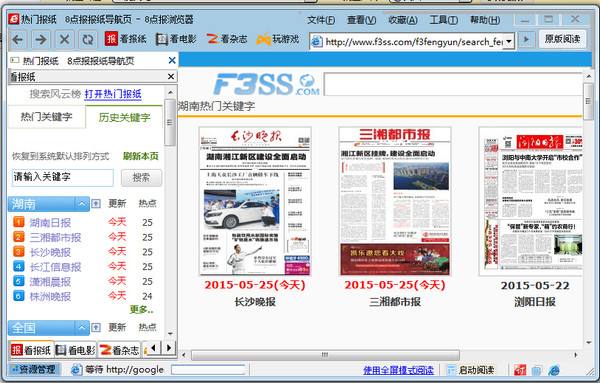Click 恢复到系统默认排列方式
Screen dimensions: 600x383
click(x=60, y=156)
